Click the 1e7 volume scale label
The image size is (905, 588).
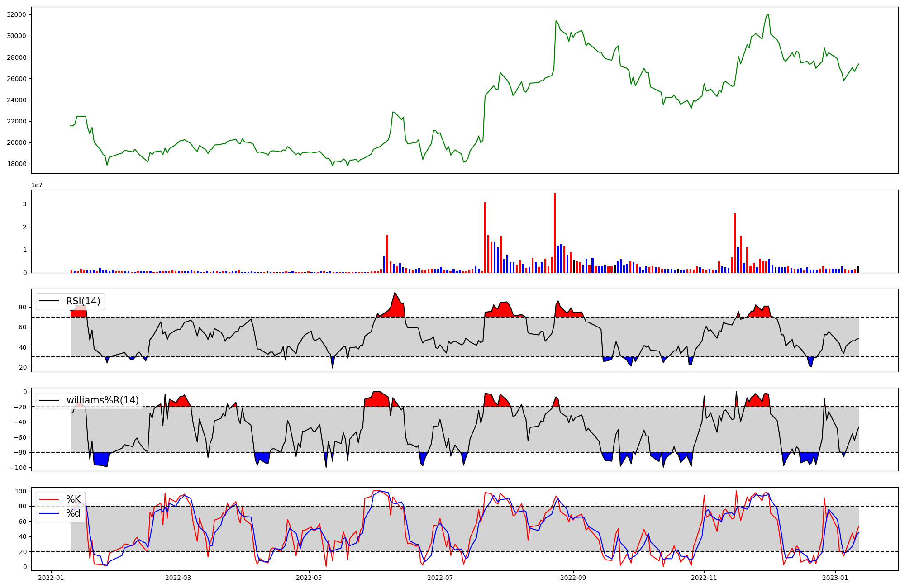tap(37, 185)
